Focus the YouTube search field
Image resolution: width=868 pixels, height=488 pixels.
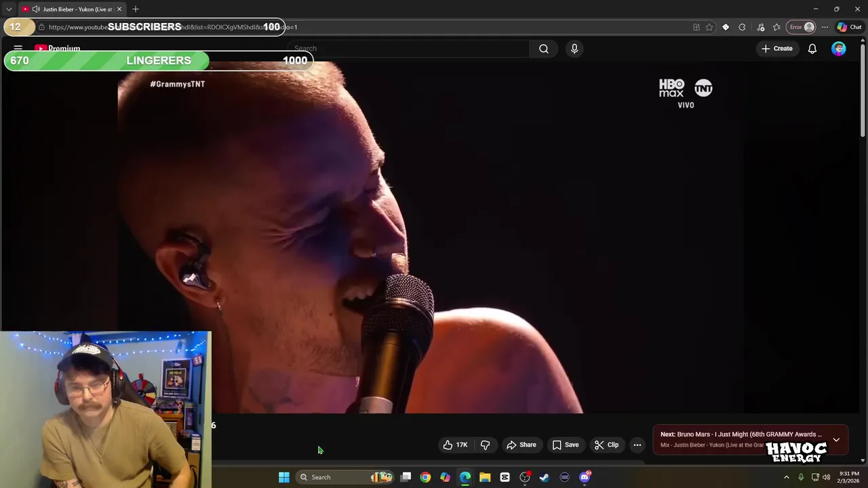coord(408,48)
